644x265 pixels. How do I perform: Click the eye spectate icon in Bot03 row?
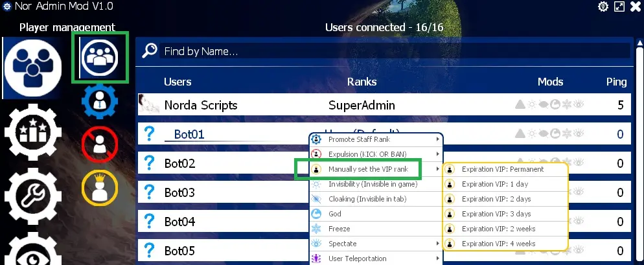579,191
